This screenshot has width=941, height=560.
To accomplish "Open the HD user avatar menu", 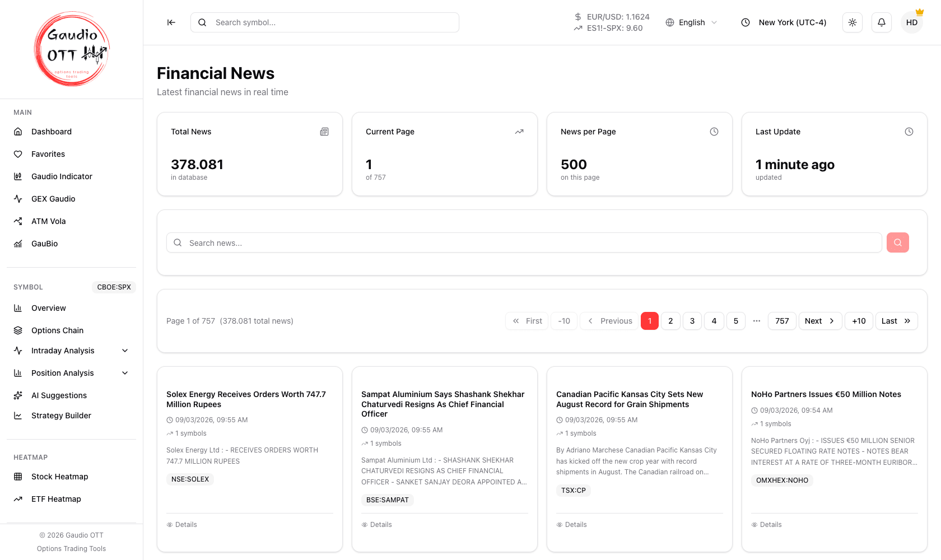I will click(912, 22).
